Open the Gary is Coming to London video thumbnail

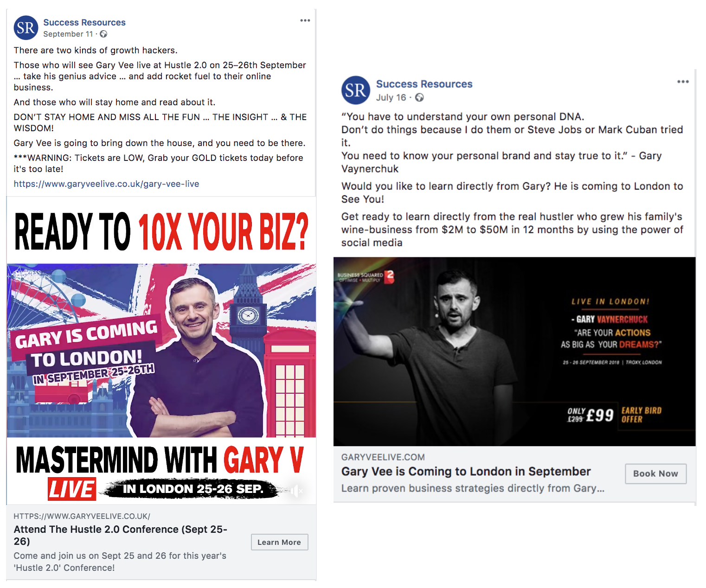coord(161,350)
